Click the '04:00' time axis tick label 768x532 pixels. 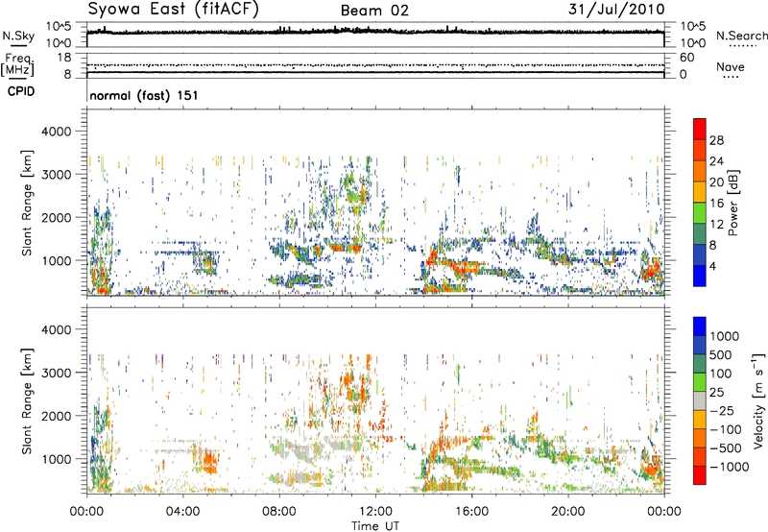(182, 512)
